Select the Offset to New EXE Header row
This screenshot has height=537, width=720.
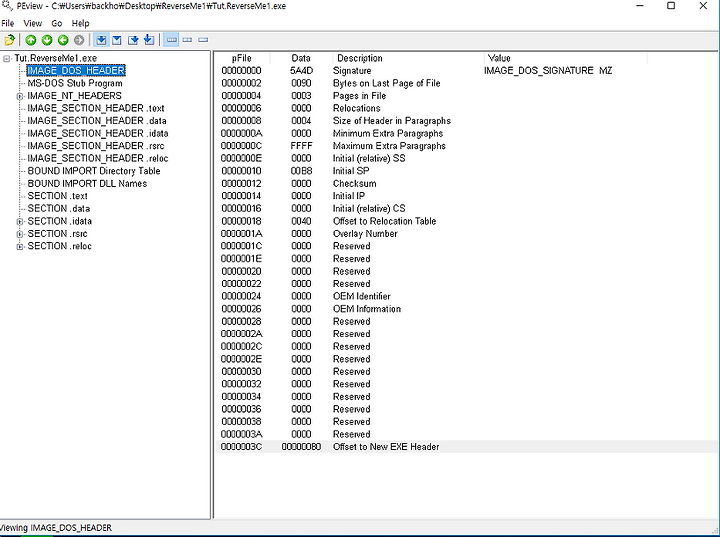[466, 447]
